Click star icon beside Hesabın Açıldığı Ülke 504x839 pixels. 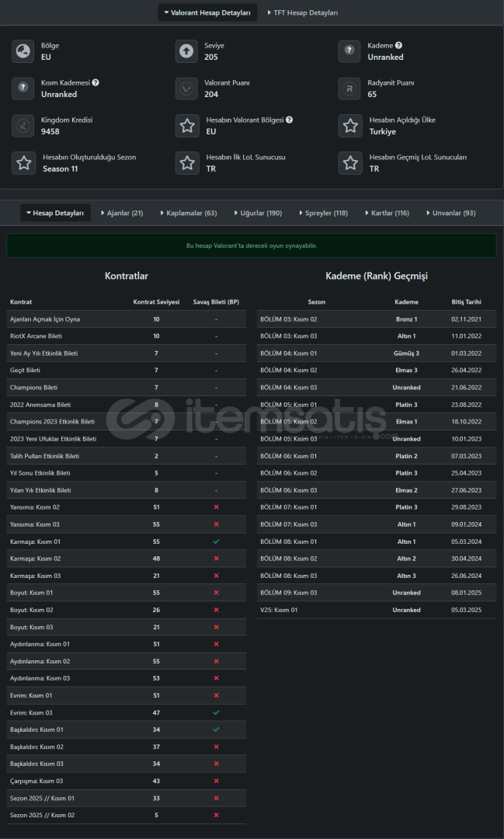(350, 126)
